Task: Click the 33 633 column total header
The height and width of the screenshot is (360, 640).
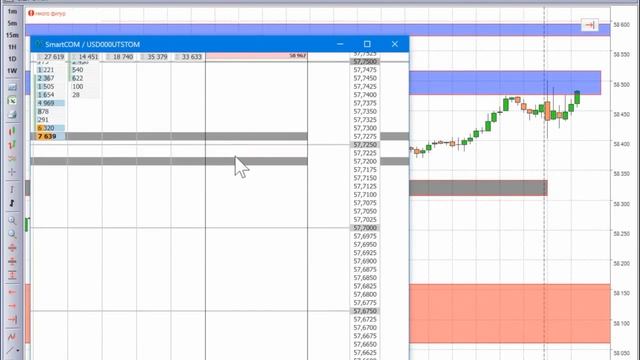Action: (x=188, y=57)
